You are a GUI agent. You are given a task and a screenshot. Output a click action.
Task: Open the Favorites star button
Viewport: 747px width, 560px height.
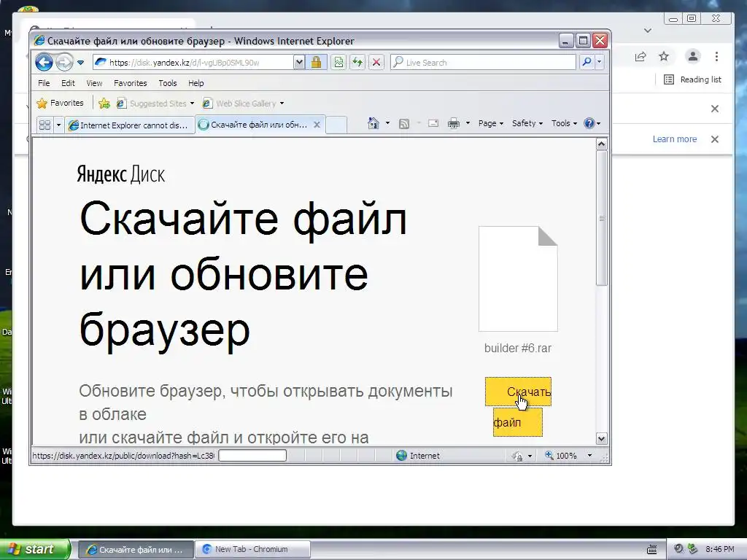tap(60, 103)
